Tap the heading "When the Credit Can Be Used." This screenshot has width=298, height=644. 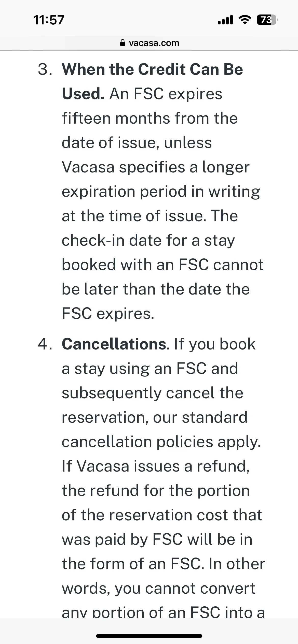coord(152,81)
